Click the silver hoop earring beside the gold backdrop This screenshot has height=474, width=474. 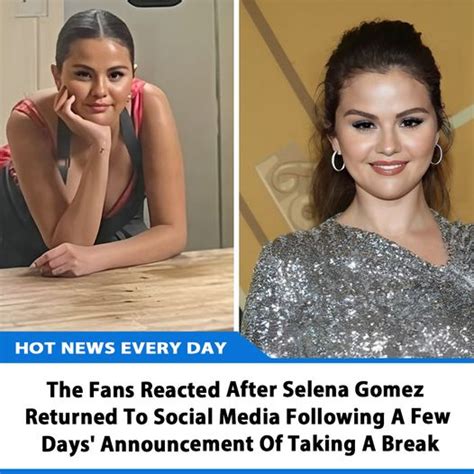point(338,160)
